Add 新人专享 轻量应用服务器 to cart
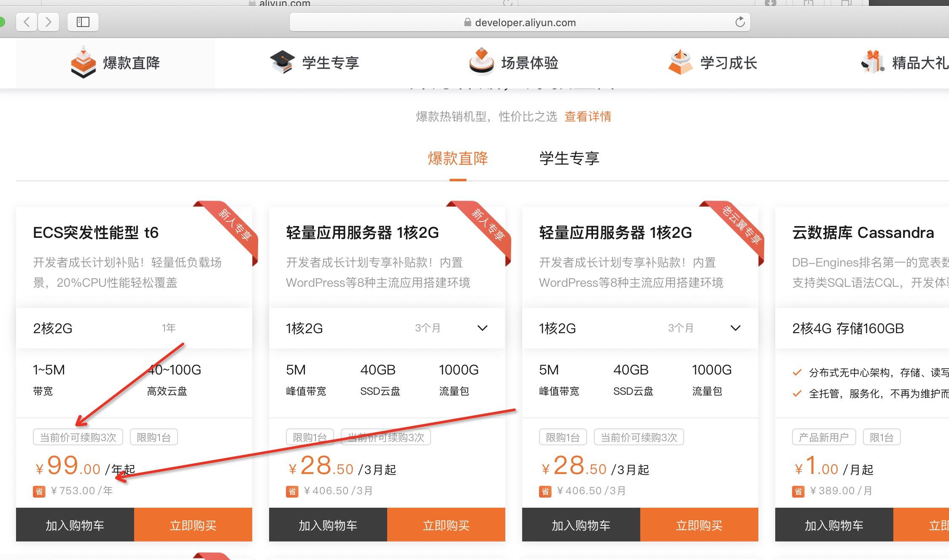Image resolution: width=949 pixels, height=560 pixels. tap(328, 525)
